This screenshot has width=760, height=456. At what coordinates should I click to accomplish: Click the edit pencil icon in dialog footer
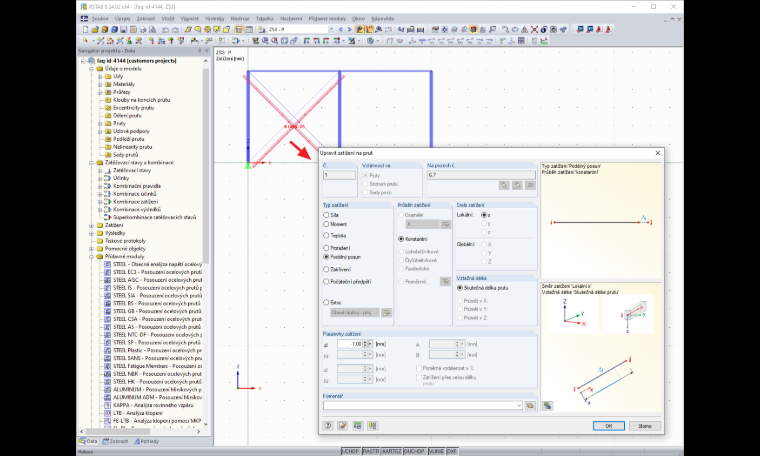[x=343, y=425]
